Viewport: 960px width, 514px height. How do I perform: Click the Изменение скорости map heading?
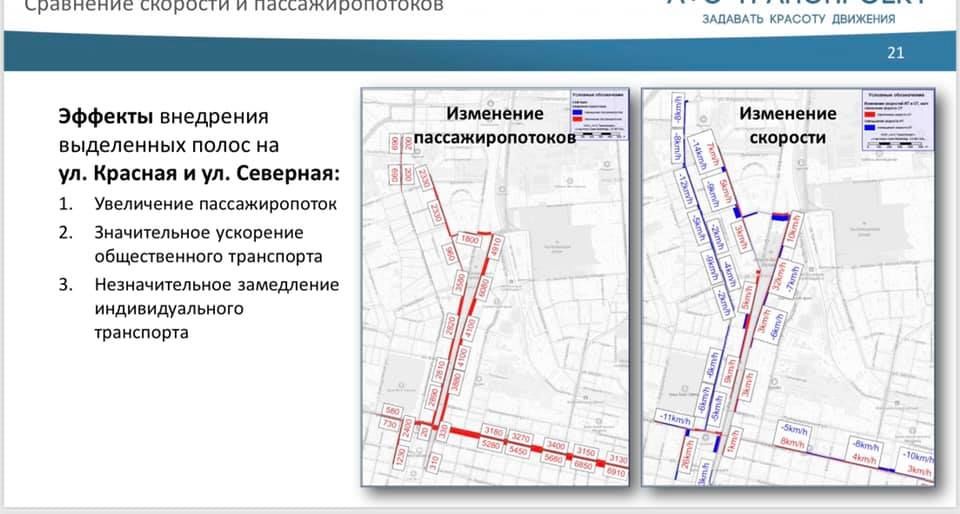point(787,126)
